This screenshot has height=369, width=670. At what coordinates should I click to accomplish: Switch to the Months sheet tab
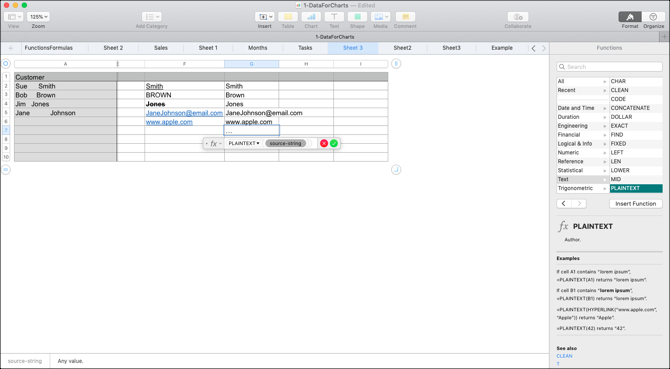coord(257,48)
